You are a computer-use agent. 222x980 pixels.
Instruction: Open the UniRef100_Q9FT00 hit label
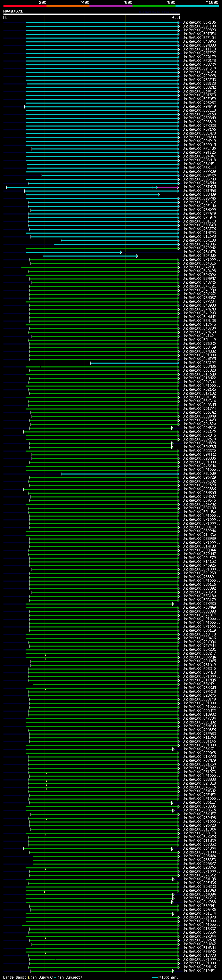(x=199, y=27)
